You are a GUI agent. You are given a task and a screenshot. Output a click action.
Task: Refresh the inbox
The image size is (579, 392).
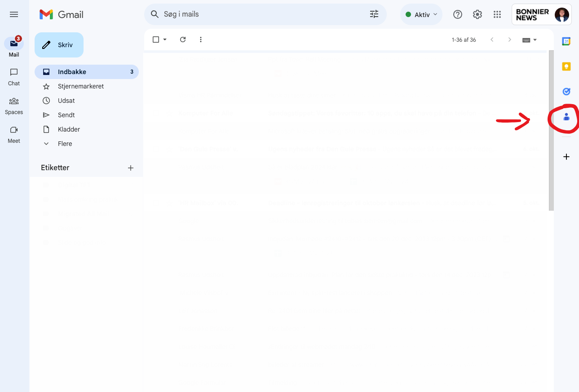[x=182, y=40]
